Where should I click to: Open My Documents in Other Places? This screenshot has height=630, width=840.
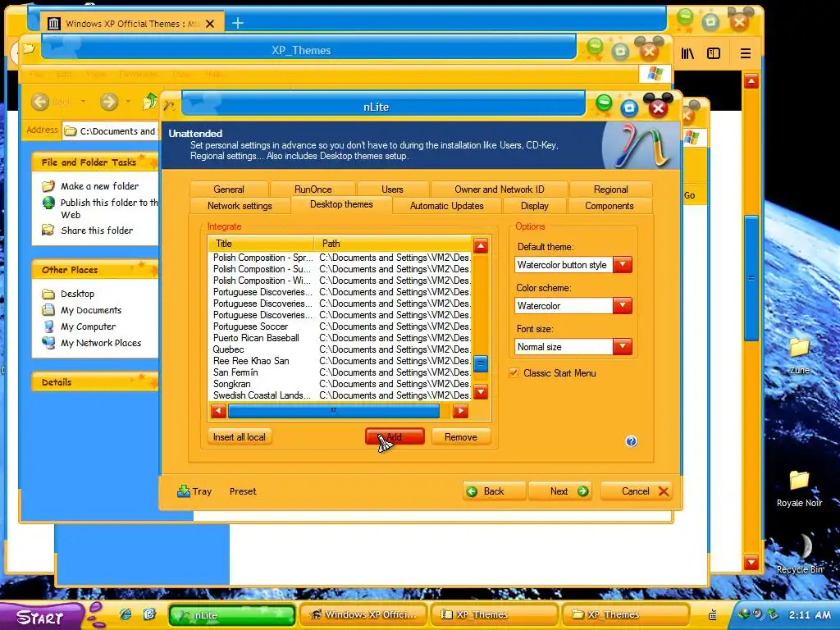(x=91, y=310)
